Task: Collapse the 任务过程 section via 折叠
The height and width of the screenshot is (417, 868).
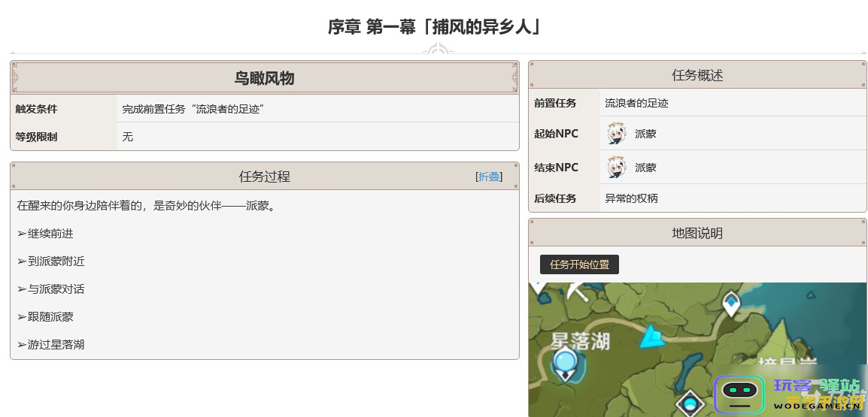Action: pyautogui.click(x=489, y=177)
